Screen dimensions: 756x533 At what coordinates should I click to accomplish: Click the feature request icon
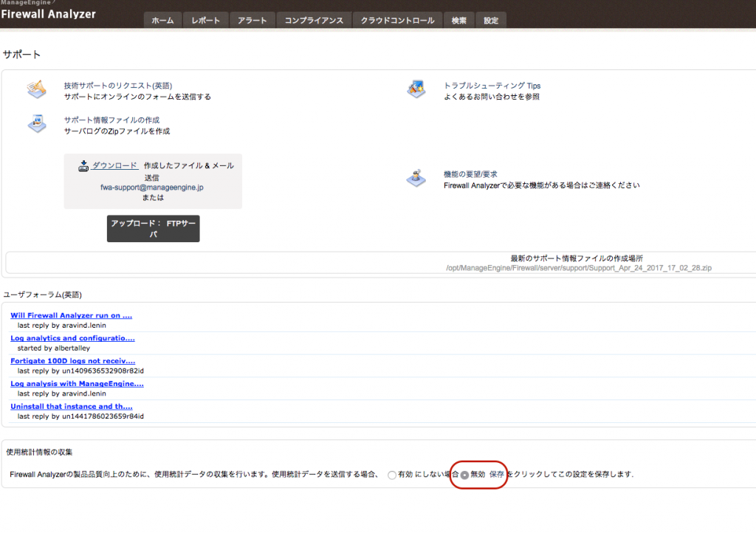[416, 178]
